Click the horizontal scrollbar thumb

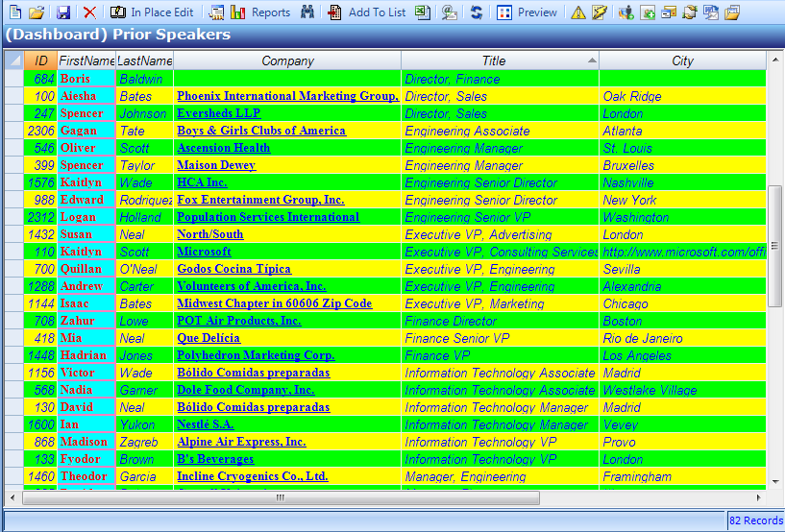coord(280,497)
